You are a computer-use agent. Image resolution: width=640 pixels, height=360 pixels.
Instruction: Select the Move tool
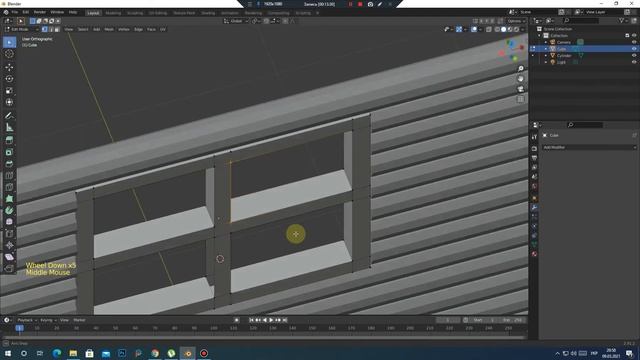click(9, 67)
